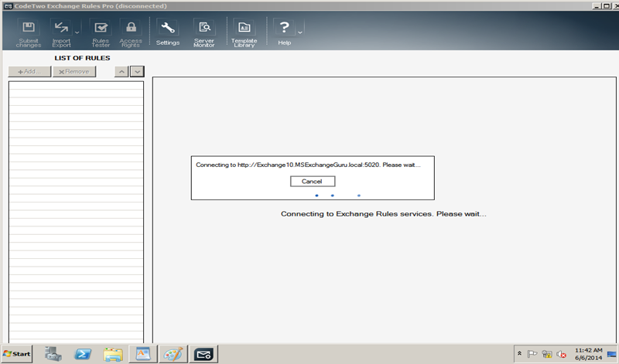The height and width of the screenshot is (364, 619).
Task: Open Server Manager from taskbar
Action: pos(53,354)
